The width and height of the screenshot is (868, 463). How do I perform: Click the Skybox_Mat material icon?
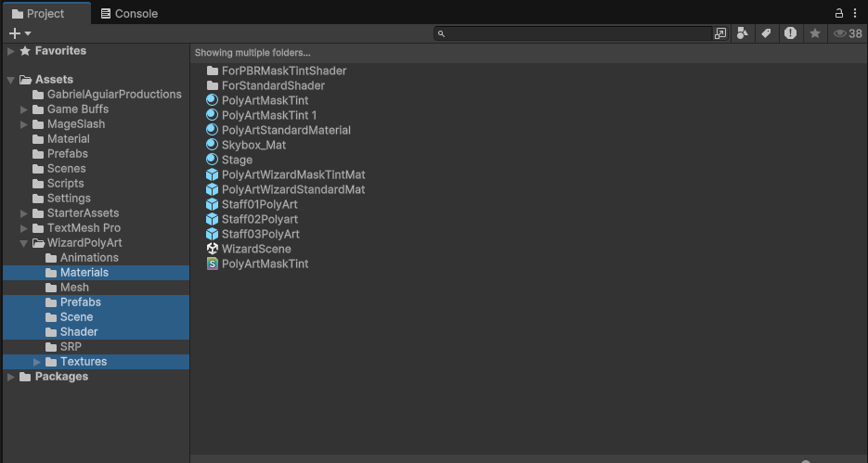212,145
